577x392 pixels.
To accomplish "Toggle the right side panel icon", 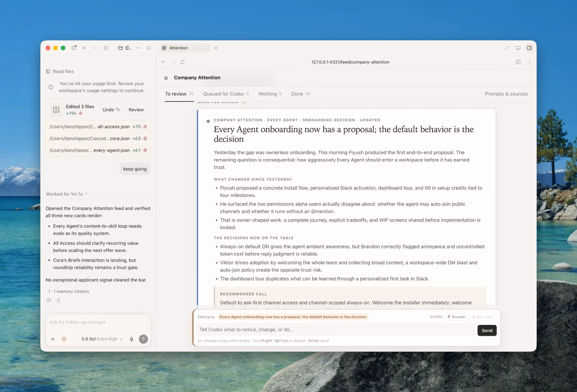I will point(529,48).
